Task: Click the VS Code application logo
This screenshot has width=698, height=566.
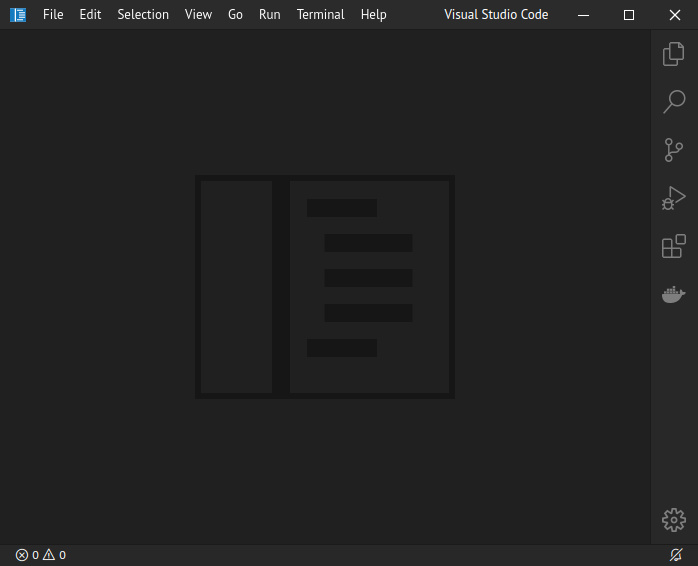Action: click(x=18, y=15)
